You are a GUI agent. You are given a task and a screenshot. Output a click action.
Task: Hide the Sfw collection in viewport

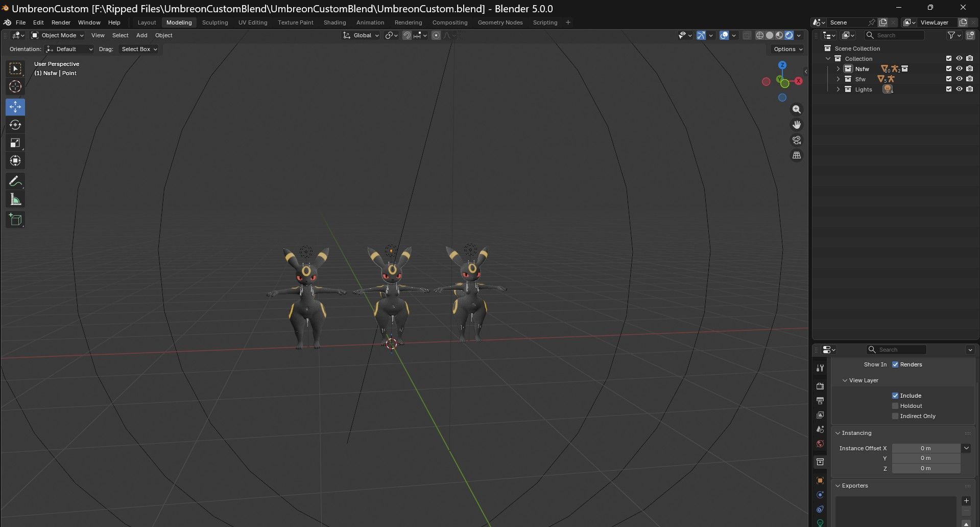click(x=959, y=79)
